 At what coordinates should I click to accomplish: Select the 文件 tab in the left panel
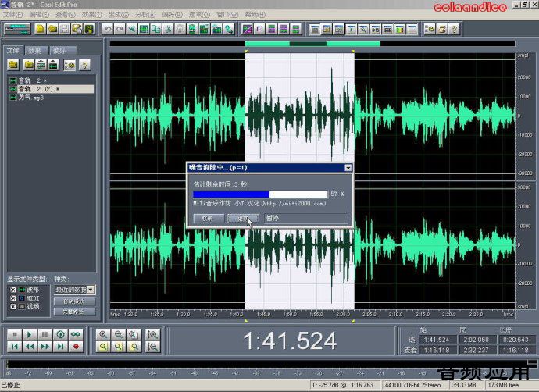[x=13, y=50]
